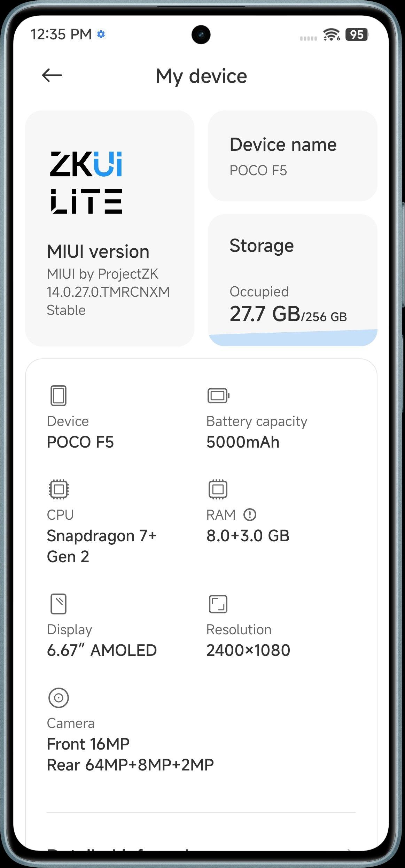Tap the battery level indicator showing 95

(x=357, y=34)
